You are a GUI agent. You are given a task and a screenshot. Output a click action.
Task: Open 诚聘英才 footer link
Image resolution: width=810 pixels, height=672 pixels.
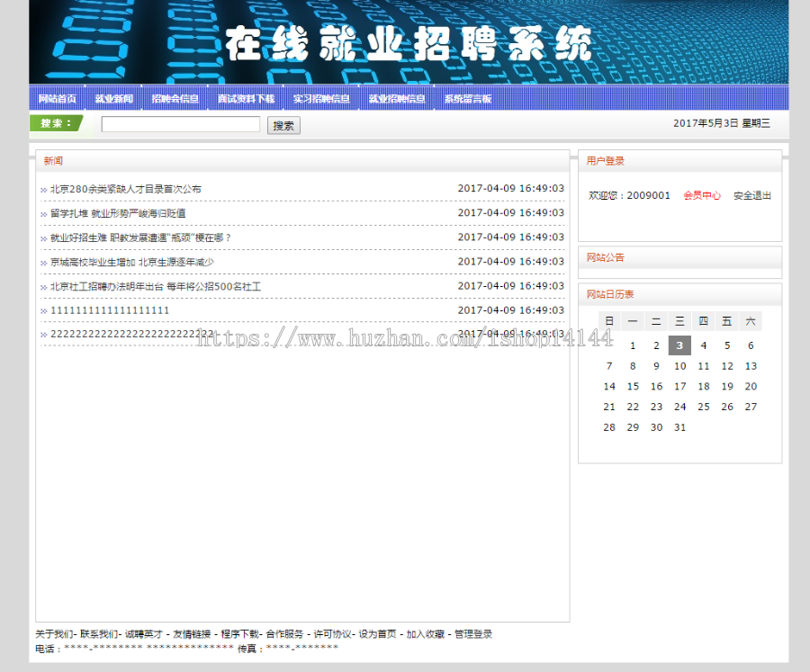[x=144, y=634]
